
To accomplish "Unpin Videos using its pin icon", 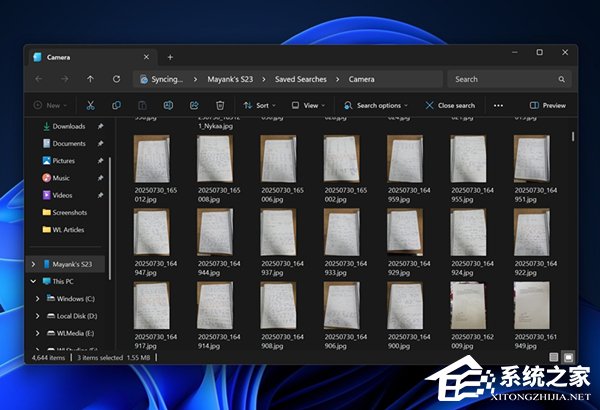I will tap(100, 195).
